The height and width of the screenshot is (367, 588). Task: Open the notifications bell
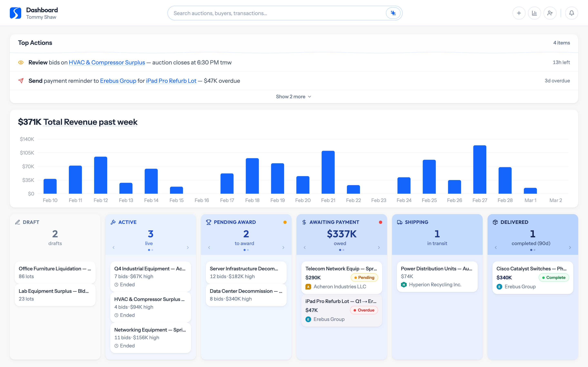[x=571, y=13]
